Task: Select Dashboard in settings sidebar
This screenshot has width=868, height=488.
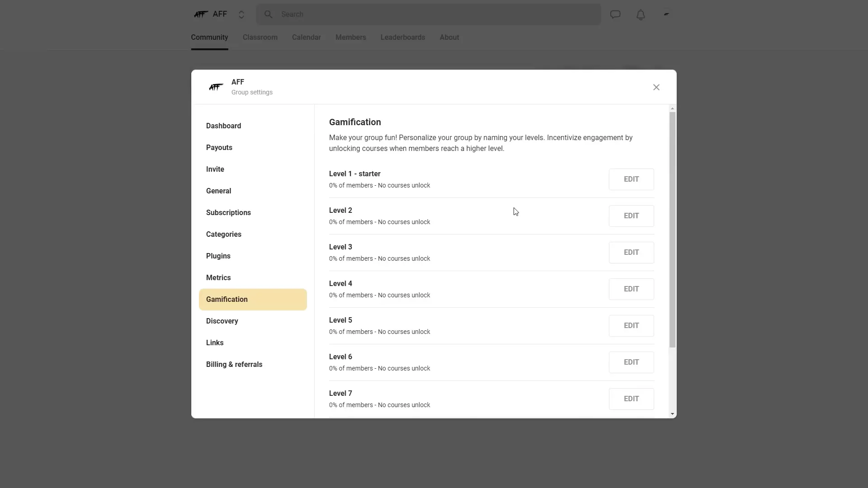Action: pos(253,126)
